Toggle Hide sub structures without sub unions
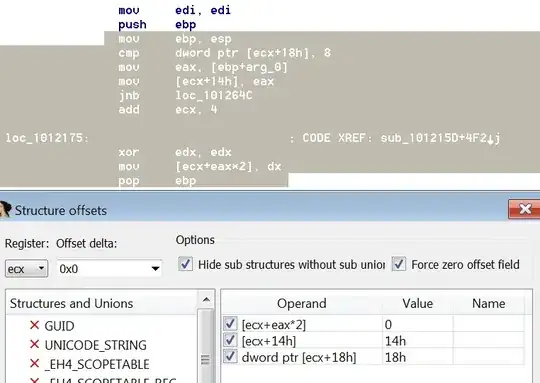This screenshot has height=383, width=540. 185,265
